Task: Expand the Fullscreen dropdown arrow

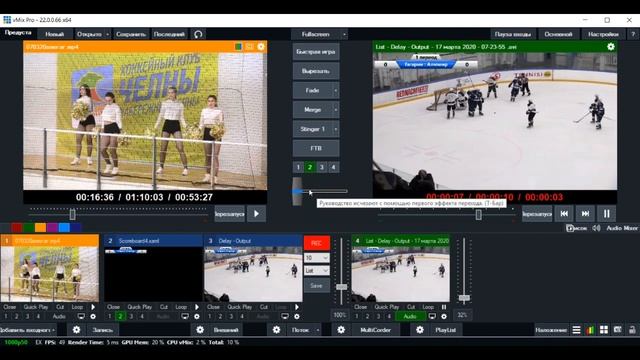Action: [x=344, y=34]
